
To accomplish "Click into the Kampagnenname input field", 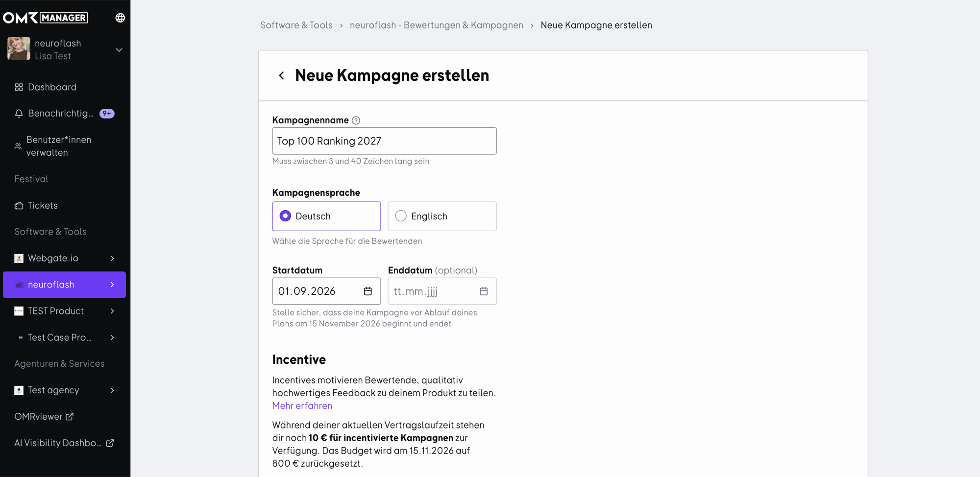I will click(x=385, y=141).
